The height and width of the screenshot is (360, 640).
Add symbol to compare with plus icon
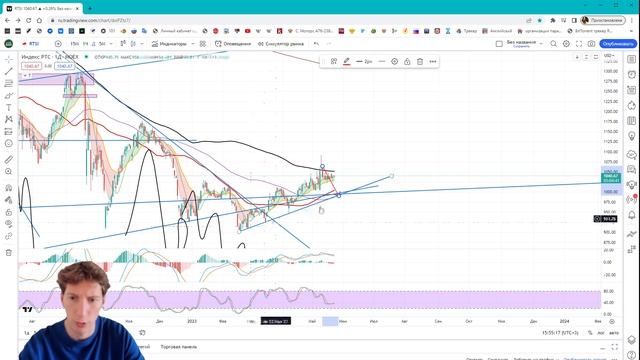pyautogui.click(x=58, y=44)
